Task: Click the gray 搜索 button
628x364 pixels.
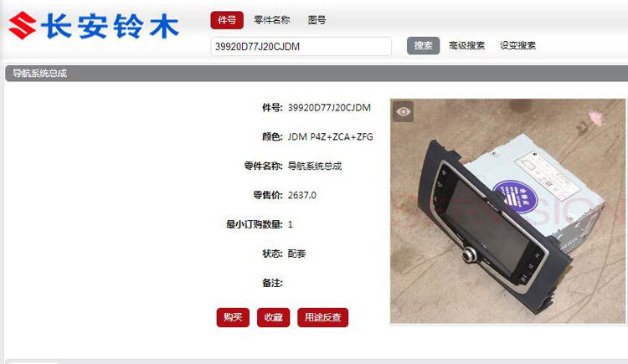Action: (423, 46)
